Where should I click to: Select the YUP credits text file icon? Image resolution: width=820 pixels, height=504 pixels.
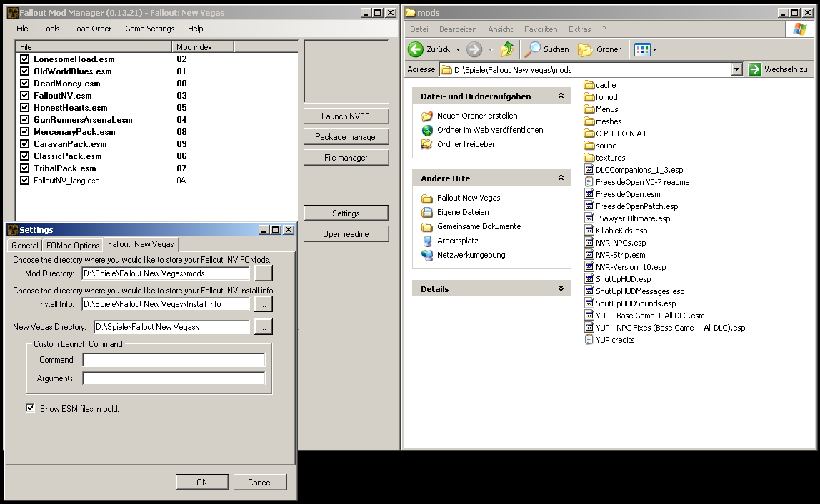pos(589,339)
